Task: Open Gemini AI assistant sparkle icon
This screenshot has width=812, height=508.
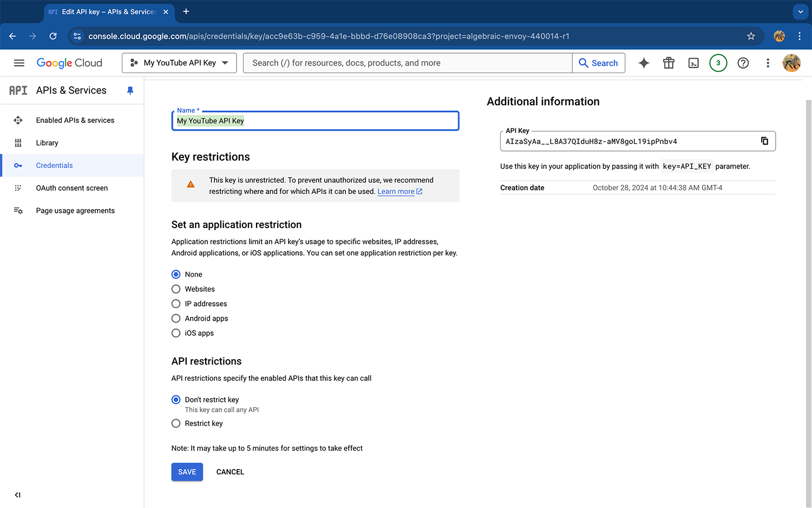Action: coord(644,63)
